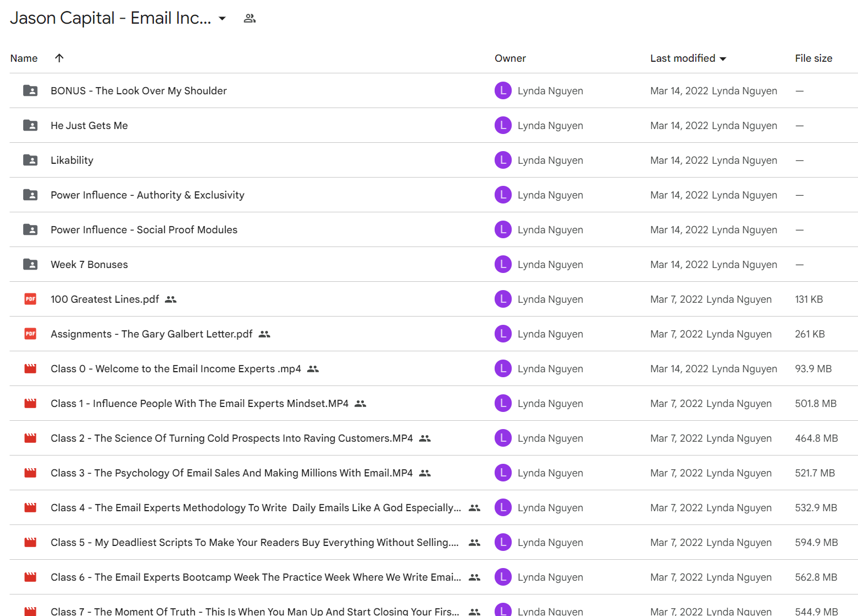The width and height of the screenshot is (858, 616).
Task: Click owner Lynda Nguyen on Week 7 Bonuses row
Action: pyautogui.click(x=550, y=264)
